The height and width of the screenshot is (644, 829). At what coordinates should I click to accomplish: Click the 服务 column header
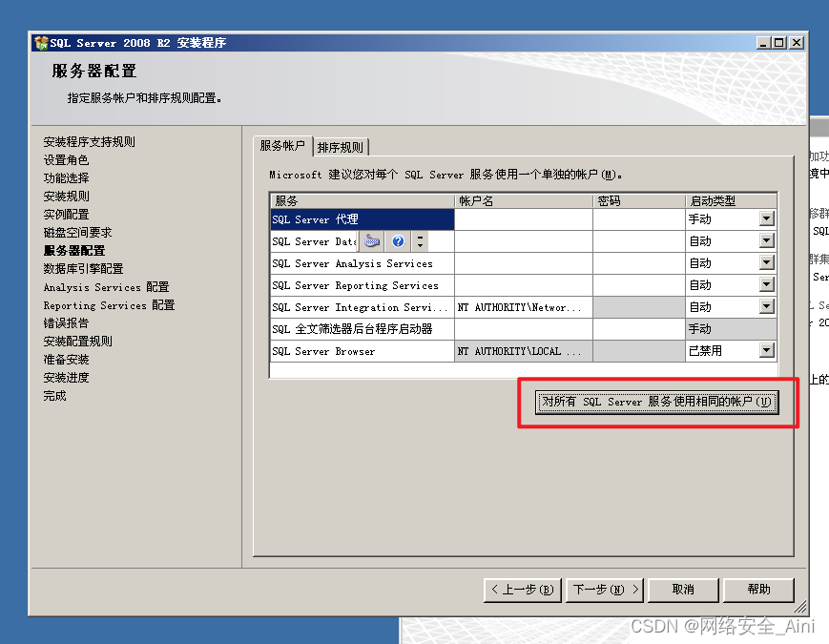(x=363, y=201)
